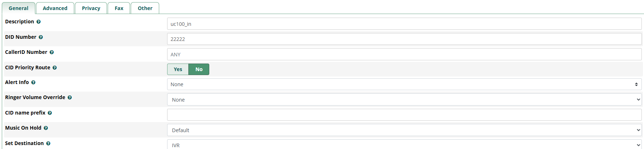The height and width of the screenshot is (149, 644).
Task: Open the Alert Info dropdown
Action: tap(404, 84)
